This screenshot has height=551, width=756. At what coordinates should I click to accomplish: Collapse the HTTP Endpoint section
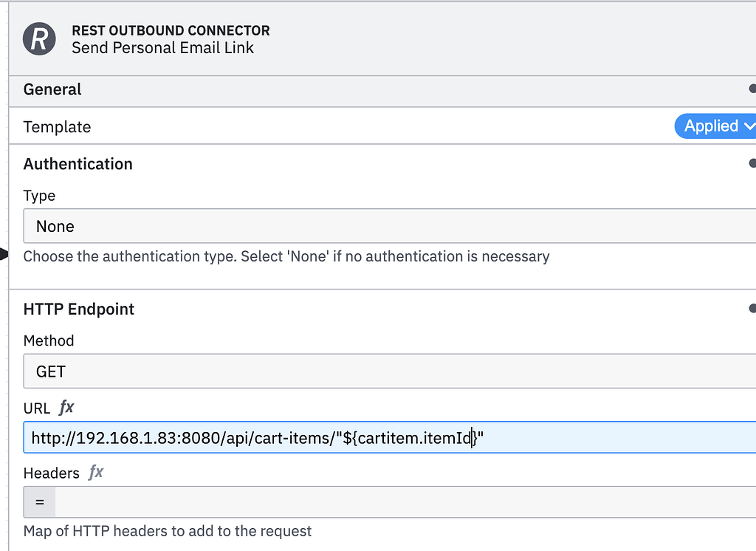pyautogui.click(x=78, y=309)
